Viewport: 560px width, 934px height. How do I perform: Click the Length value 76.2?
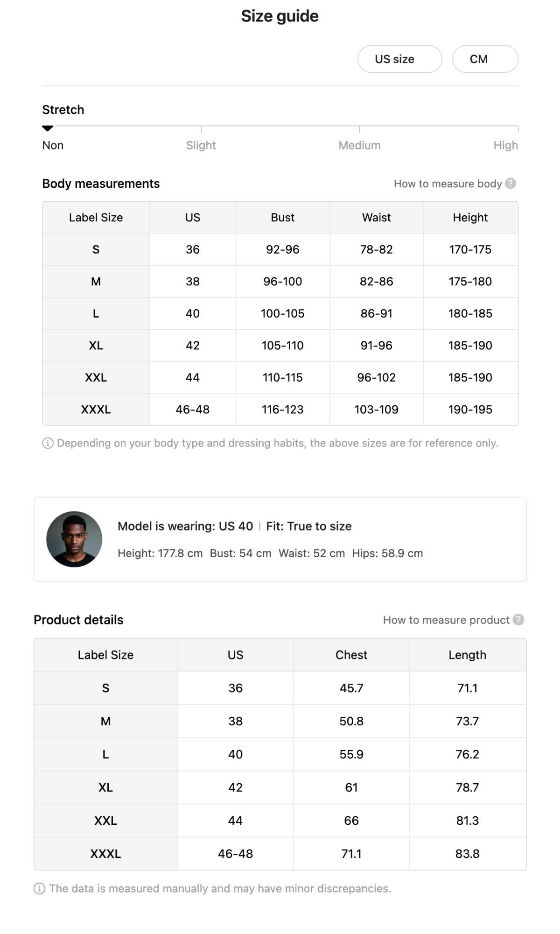467,754
